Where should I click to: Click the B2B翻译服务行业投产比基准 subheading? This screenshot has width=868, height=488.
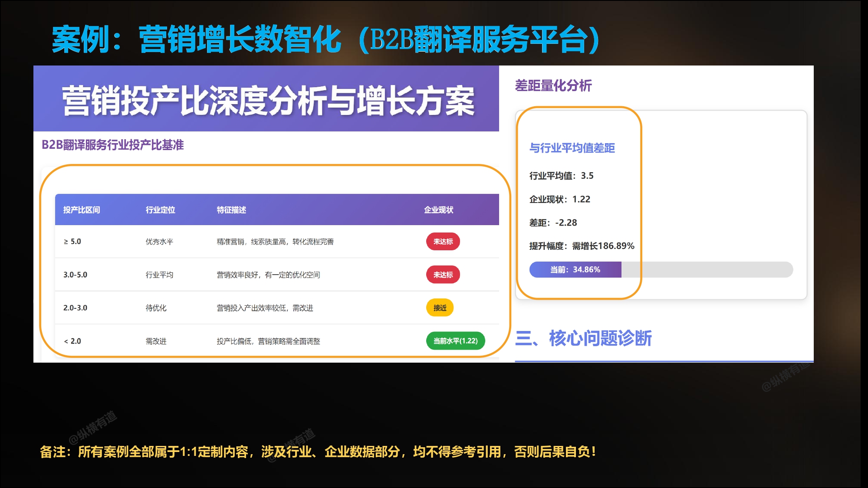pyautogui.click(x=113, y=145)
